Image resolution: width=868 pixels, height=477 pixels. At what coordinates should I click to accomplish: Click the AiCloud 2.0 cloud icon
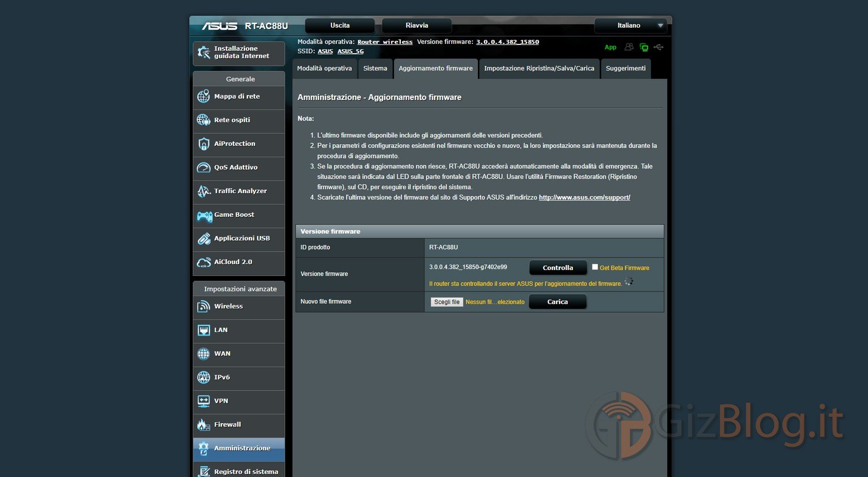click(x=203, y=262)
